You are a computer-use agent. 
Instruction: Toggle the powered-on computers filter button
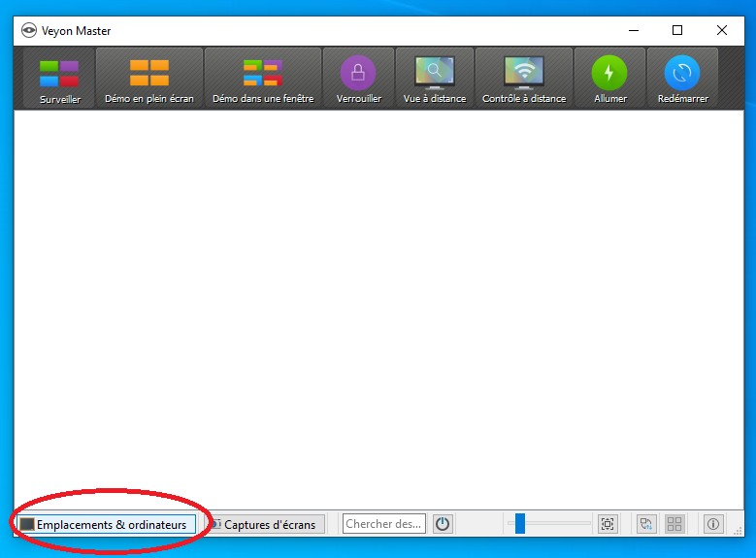click(x=443, y=524)
